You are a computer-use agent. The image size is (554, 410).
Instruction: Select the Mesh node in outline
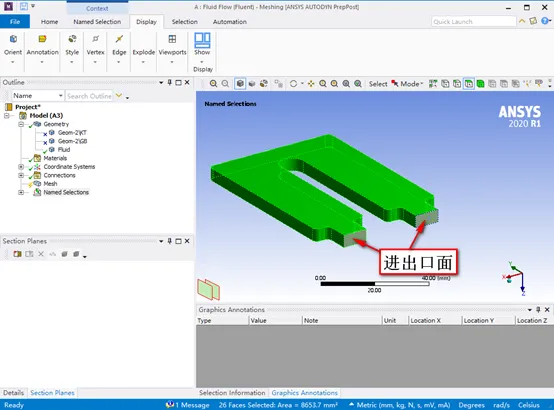(50, 184)
